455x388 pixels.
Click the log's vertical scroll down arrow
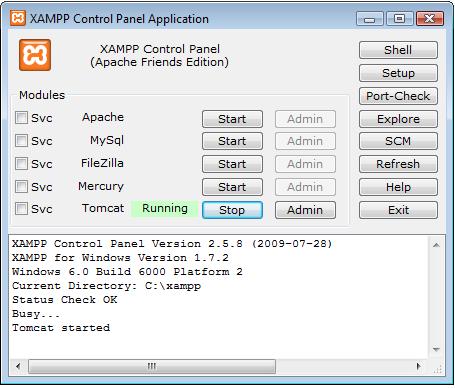436,350
